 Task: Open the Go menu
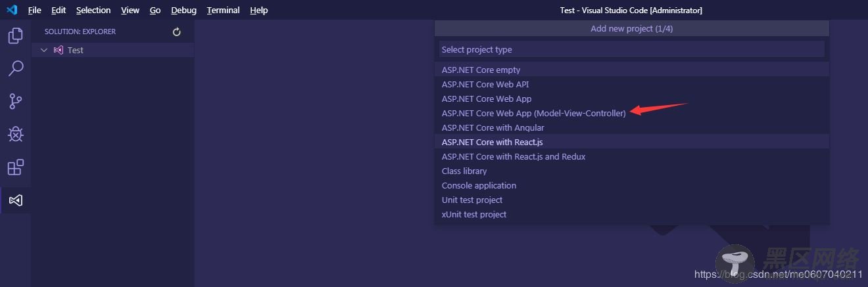[x=155, y=10]
